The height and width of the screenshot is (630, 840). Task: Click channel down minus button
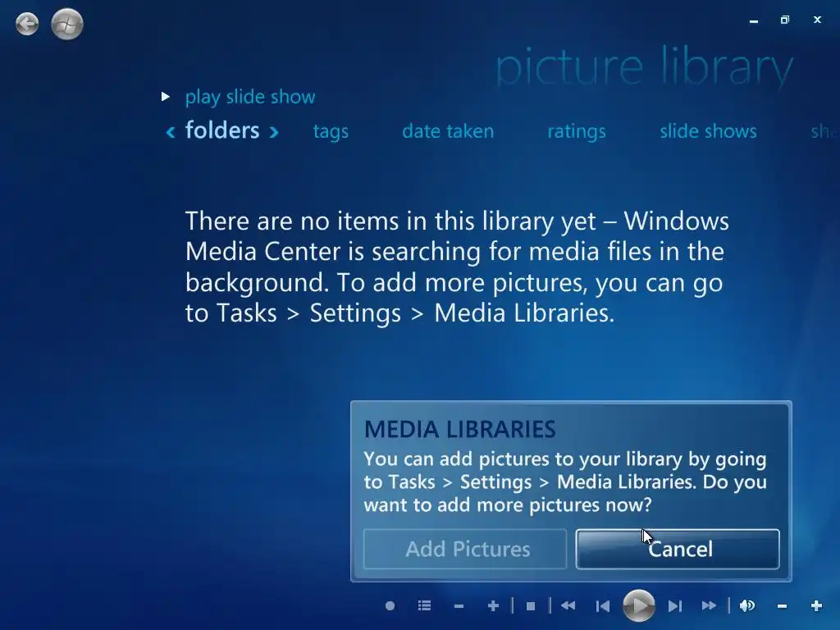click(x=459, y=606)
